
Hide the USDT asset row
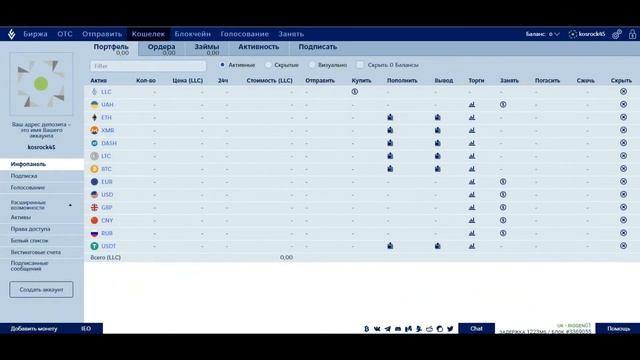tap(623, 246)
